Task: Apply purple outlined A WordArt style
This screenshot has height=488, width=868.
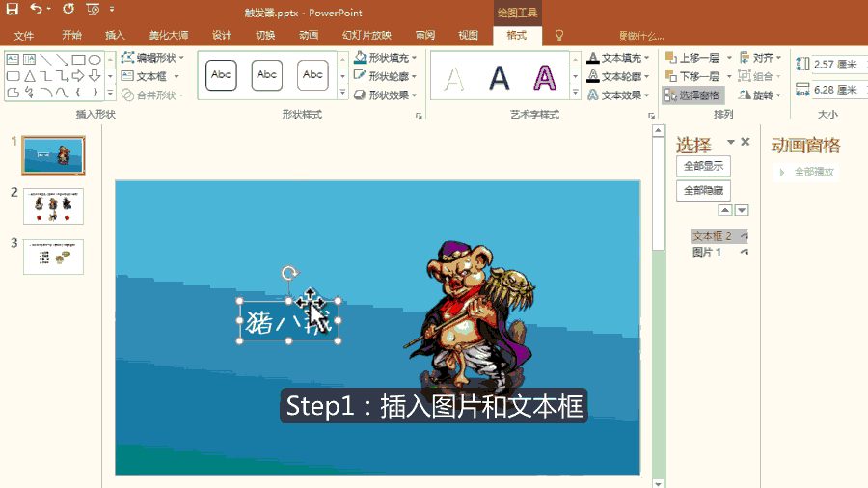Action: (545, 77)
